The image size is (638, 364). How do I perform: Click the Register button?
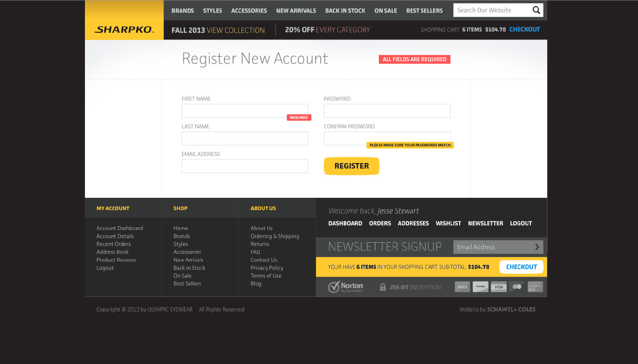click(x=352, y=166)
